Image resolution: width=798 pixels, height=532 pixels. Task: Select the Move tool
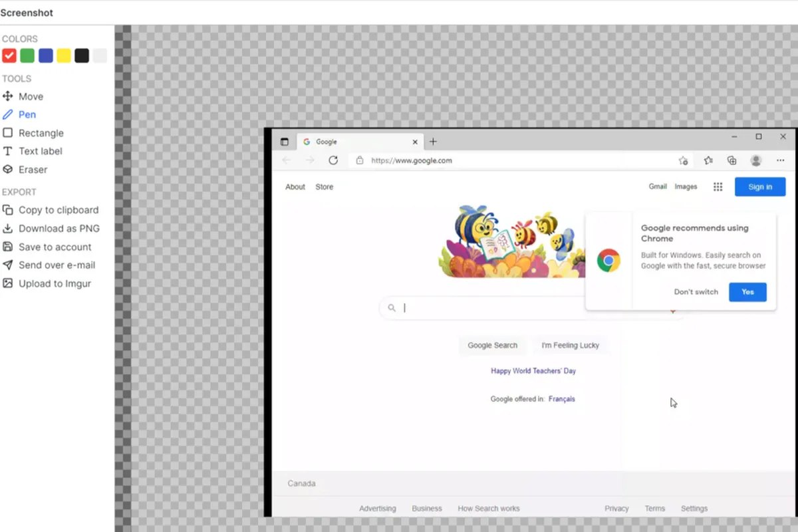(x=23, y=96)
